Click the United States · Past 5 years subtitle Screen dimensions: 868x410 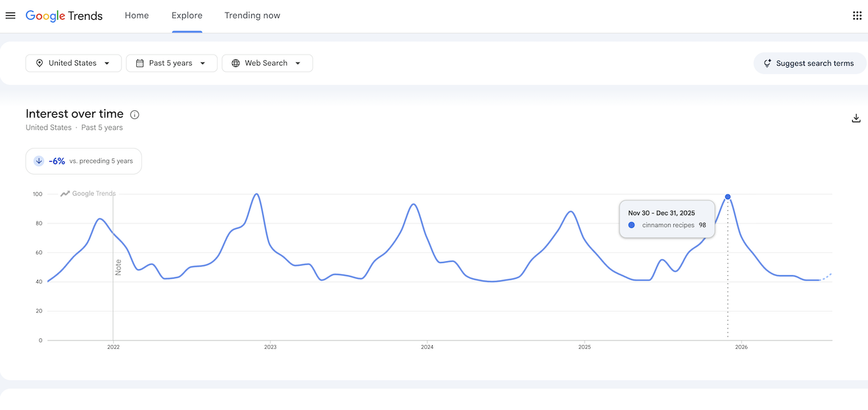click(x=74, y=127)
